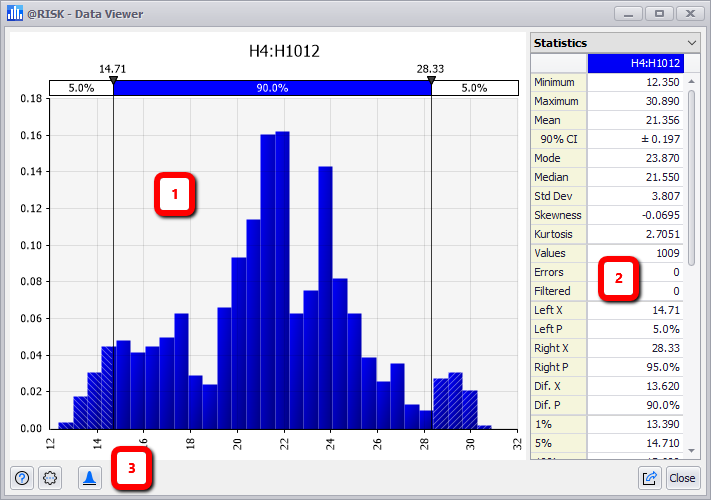The image size is (711, 500).
Task: Click the graph type distribution icon
Action: click(x=90, y=478)
